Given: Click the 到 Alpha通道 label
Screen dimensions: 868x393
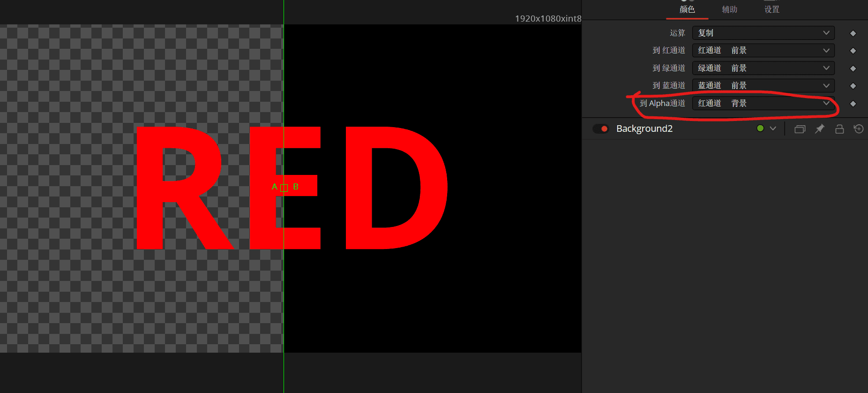Looking at the screenshot, I should [662, 103].
